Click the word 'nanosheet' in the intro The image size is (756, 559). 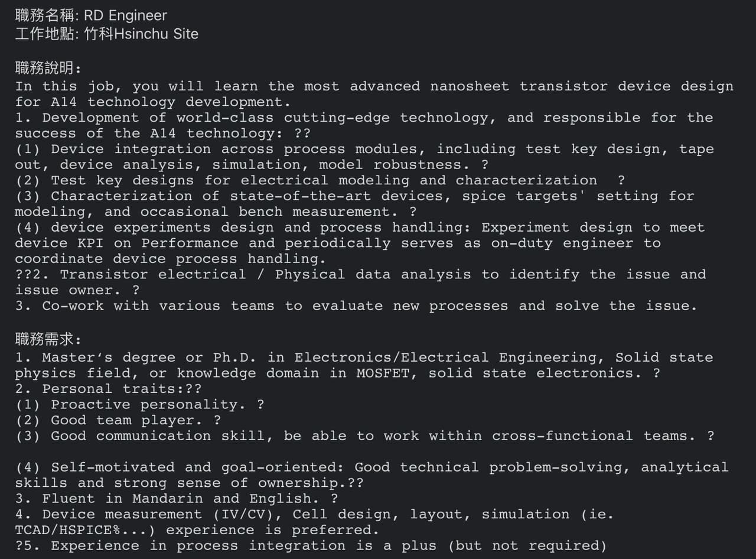tap(469, 86)
